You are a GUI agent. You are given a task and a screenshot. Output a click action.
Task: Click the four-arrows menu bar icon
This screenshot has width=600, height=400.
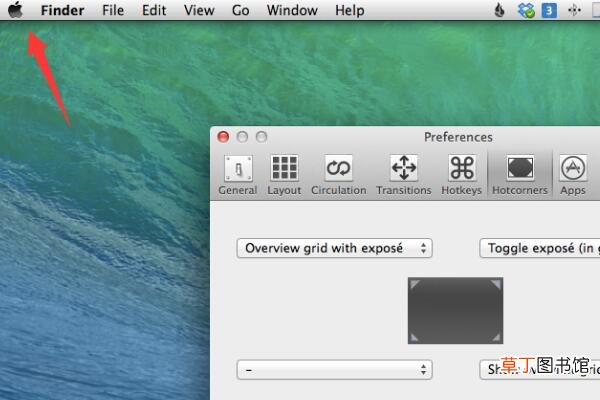click(574, 10)
